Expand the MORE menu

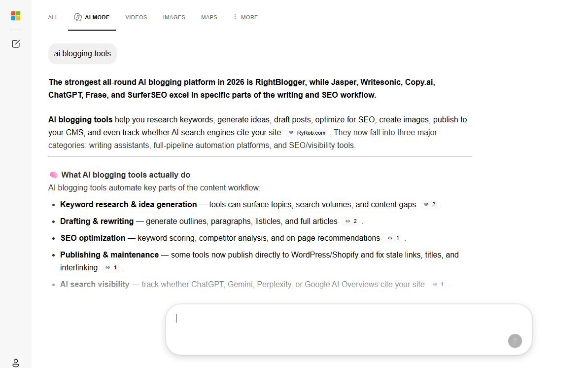coord(245,17)
